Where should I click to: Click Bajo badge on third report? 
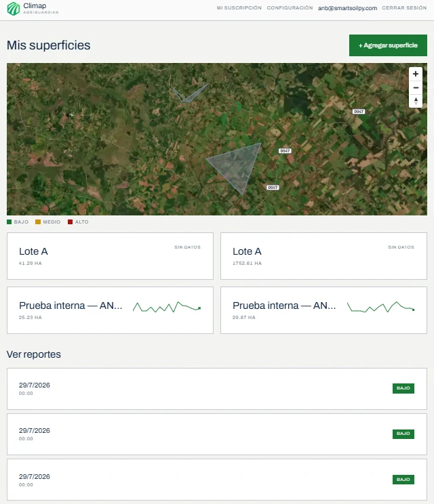403,480
